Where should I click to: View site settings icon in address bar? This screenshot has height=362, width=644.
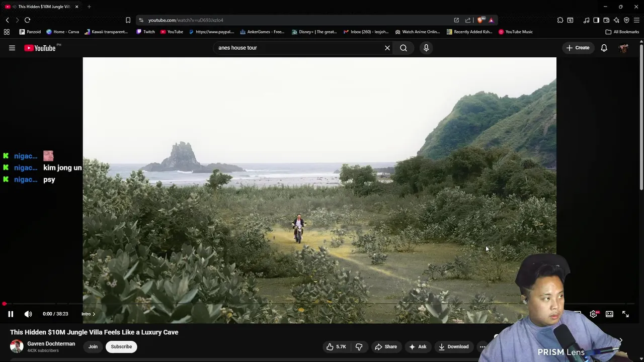(141, 20)
